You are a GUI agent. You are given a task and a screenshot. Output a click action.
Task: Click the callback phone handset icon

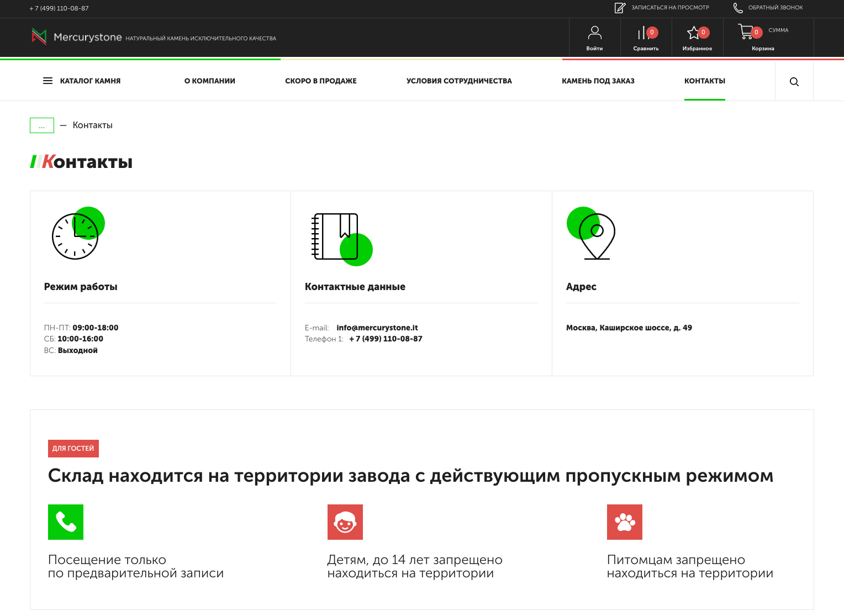click(738, 8)
